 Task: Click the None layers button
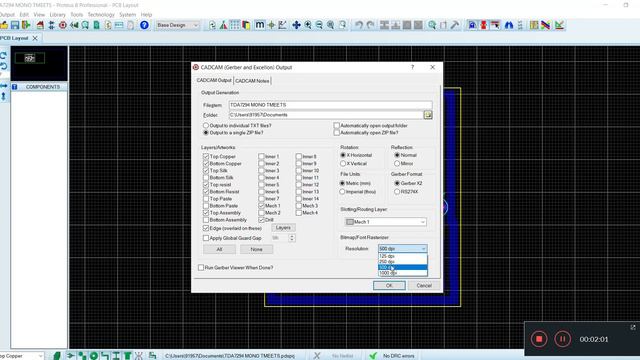coord(256,249)
